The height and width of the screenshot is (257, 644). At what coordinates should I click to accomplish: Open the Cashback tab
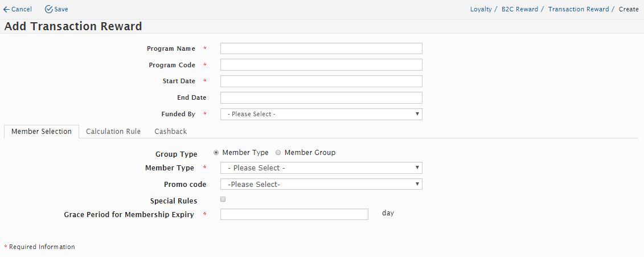(x=171, y=132)
